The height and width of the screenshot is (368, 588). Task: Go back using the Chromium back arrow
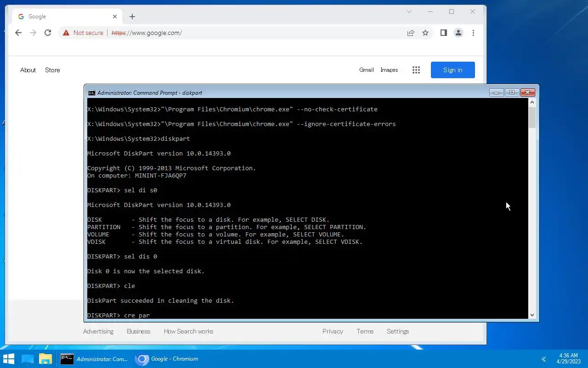click(18, 33)
